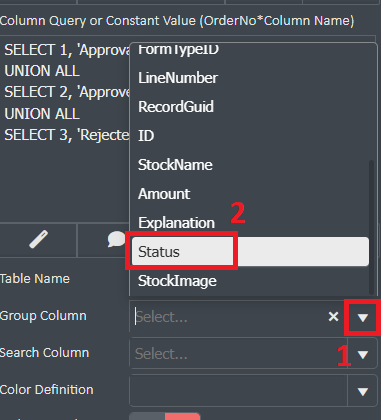Choose StockName in the column list
The width and height of the screenshot is (382, 420).
tap(250, 165)
